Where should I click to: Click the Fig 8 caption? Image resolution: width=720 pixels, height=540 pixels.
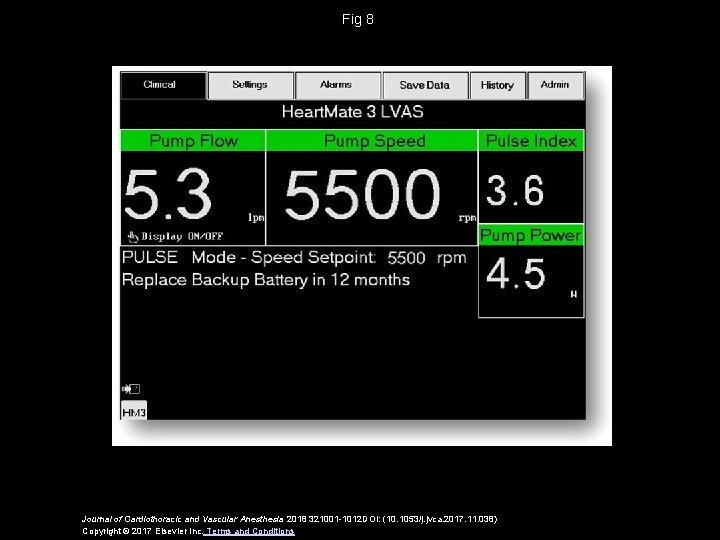[358, 19]
